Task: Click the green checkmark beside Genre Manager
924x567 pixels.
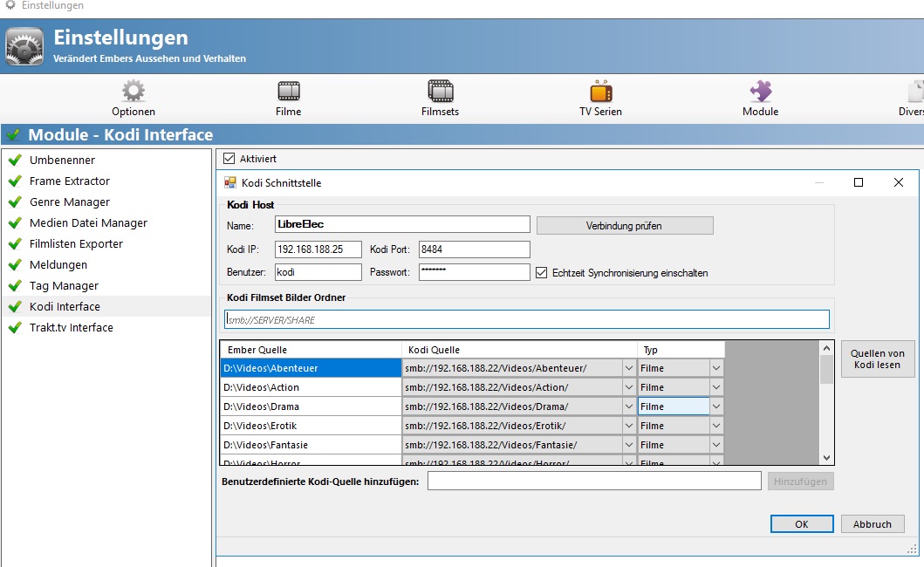Action: pyautogui.click(x=16, y=202)
